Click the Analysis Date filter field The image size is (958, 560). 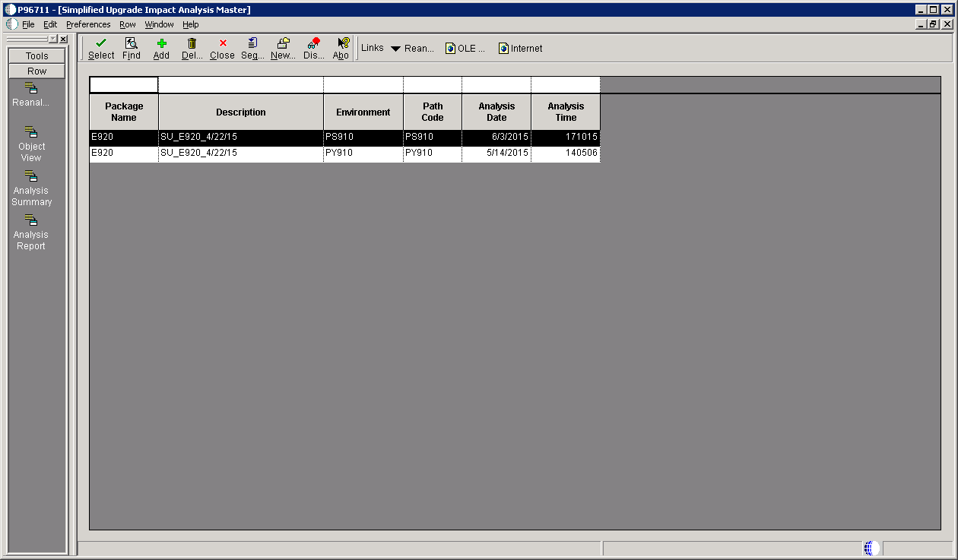tap(496, 85)
